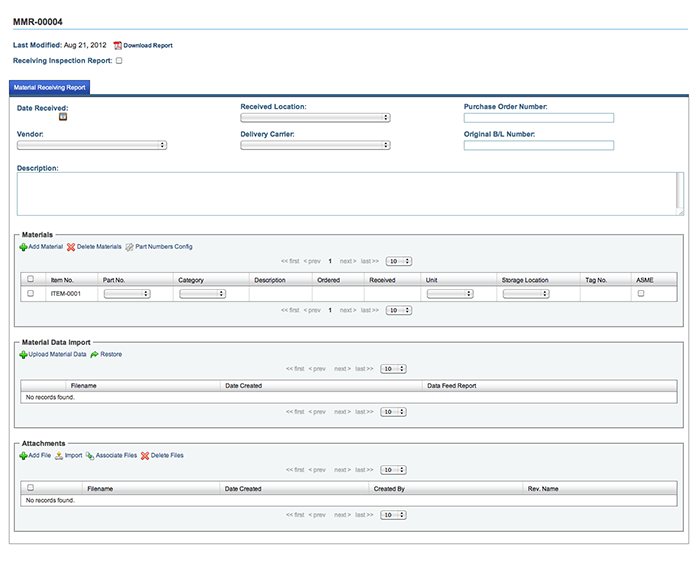The height and width of the screenshot is (580, 700).
Task: Click the Part Numbers Config link text
Action: [164, 246]
